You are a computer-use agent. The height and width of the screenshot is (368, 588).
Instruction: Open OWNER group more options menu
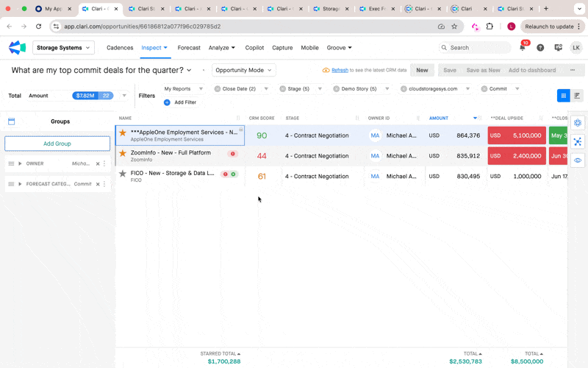104,163
